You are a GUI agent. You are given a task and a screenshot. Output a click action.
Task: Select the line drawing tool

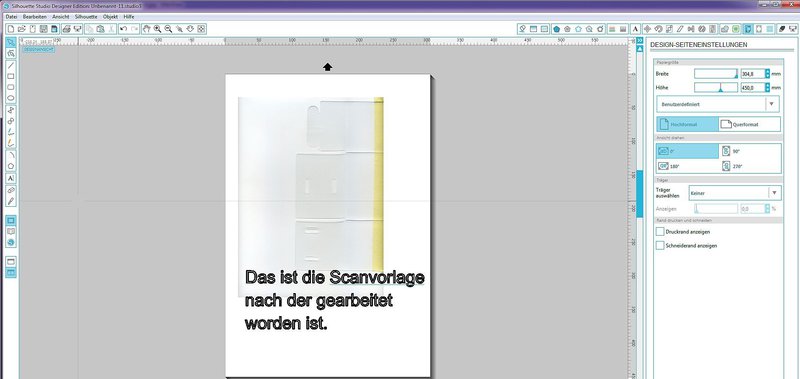coord(11,65)
